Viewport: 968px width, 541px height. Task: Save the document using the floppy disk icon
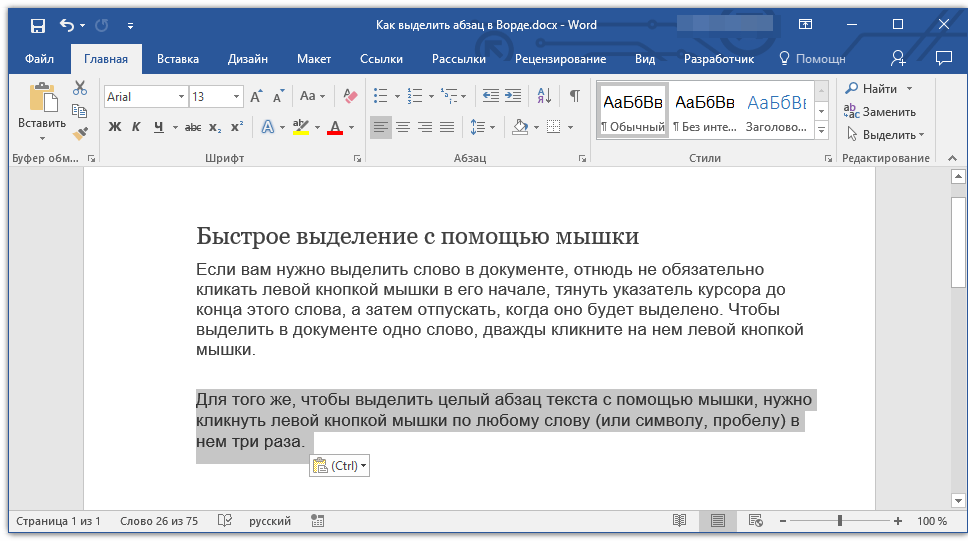37,25
